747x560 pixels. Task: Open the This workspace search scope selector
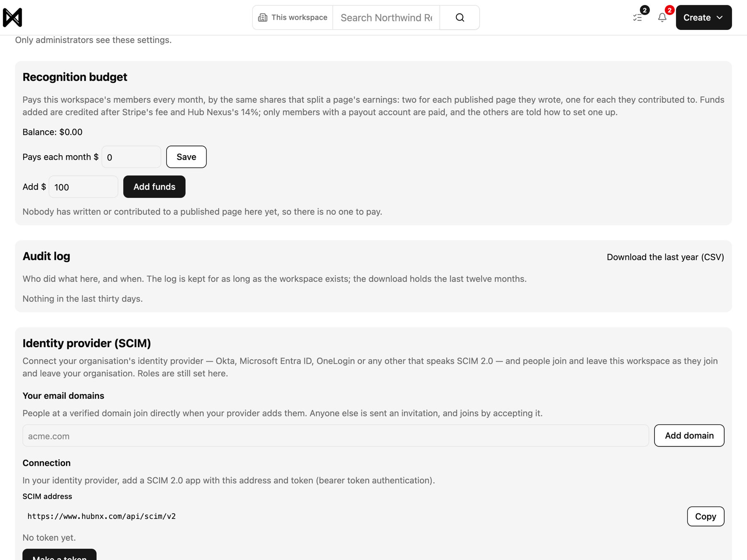293,17
